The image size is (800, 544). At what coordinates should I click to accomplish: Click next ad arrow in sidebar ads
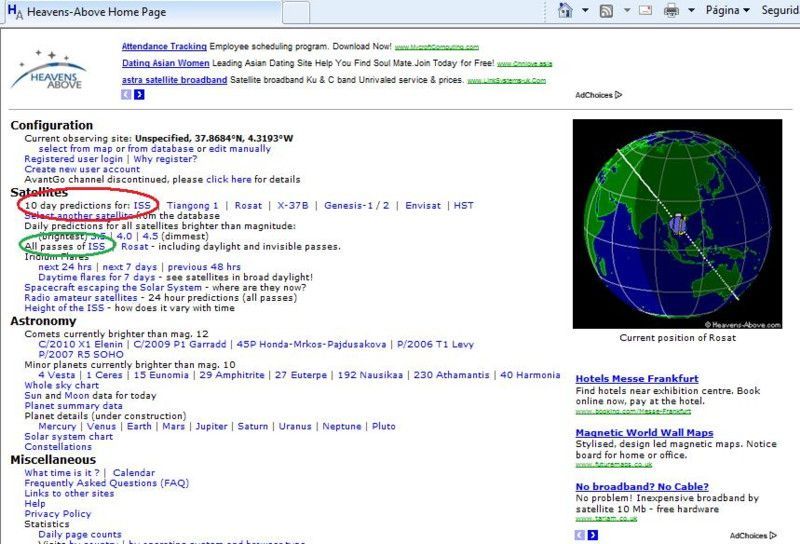pos(592,535)
